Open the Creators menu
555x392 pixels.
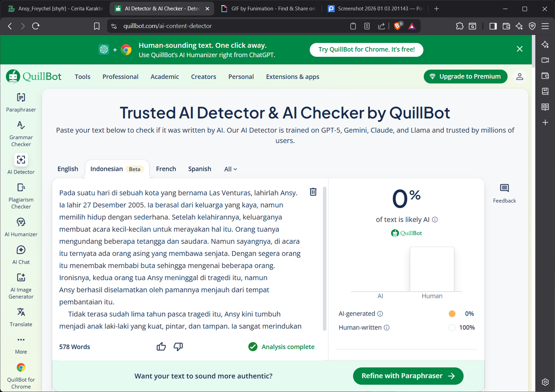coord(204,77)
